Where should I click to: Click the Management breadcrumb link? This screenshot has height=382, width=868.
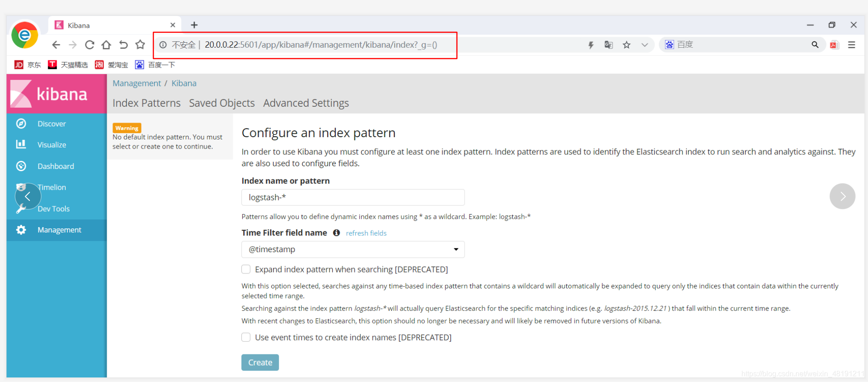click(137, 83)
